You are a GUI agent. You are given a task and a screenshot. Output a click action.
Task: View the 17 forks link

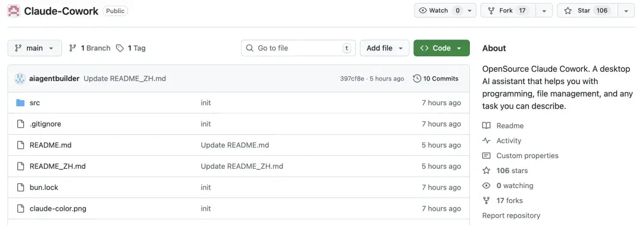[510, 201]
